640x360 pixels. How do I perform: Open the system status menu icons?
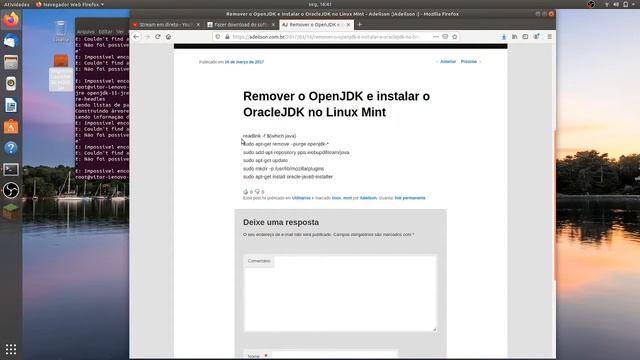[x=620, y=4]
